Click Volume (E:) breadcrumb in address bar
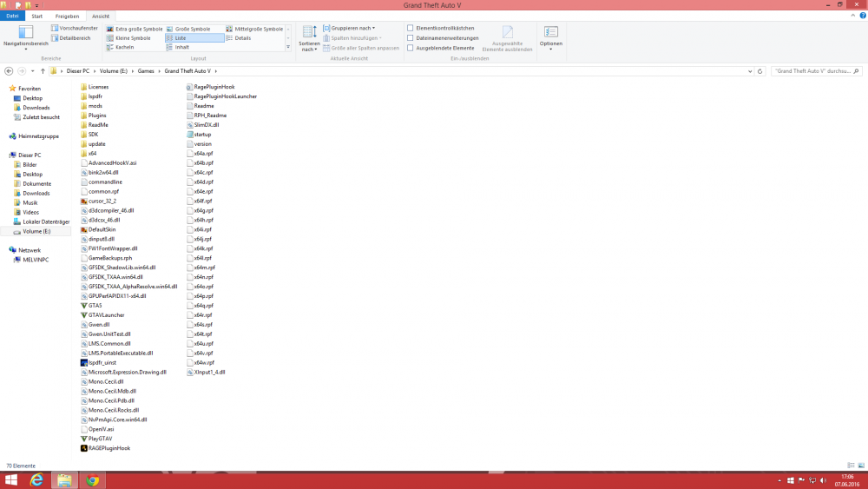Viewport: 868px width, 489px height. pyautogui.click(x=114, y=71)
